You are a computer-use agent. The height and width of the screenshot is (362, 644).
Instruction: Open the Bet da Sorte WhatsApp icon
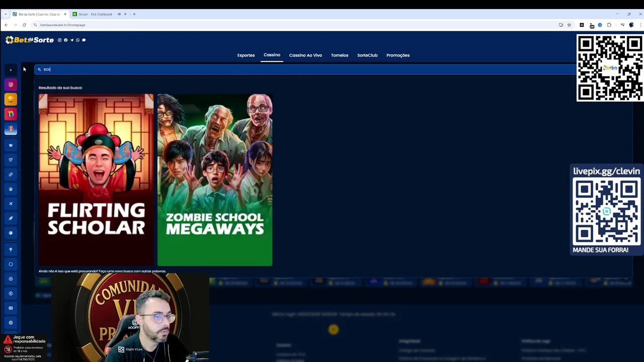pos(77,40)
